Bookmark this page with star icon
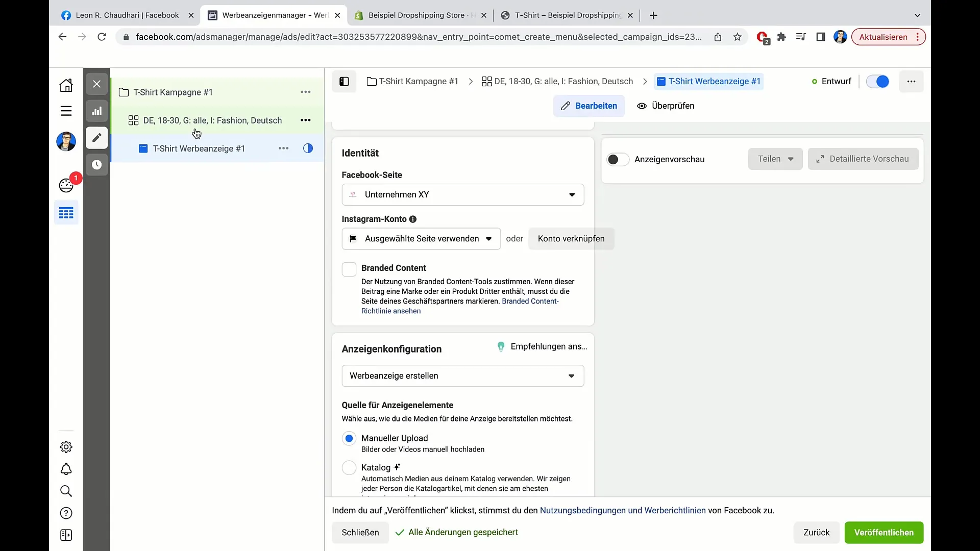The image size is (980, 551). pyautogui.click(x=737, y=37)
